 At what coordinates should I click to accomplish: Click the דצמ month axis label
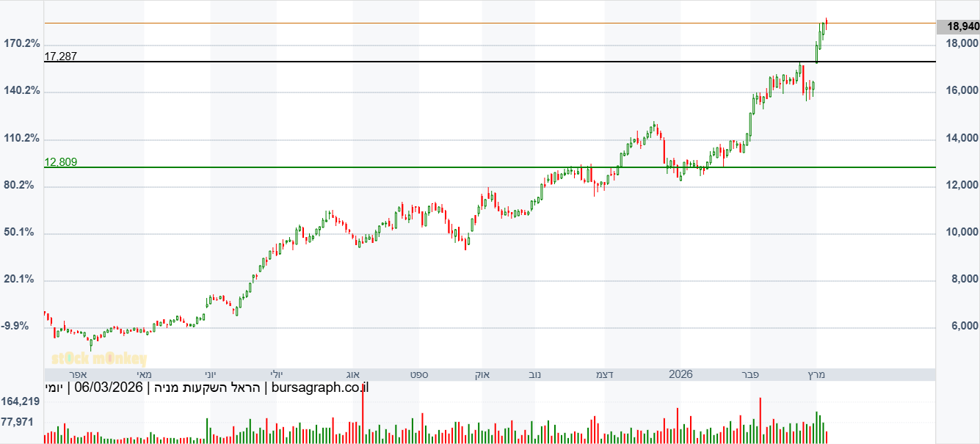[605, 374]
